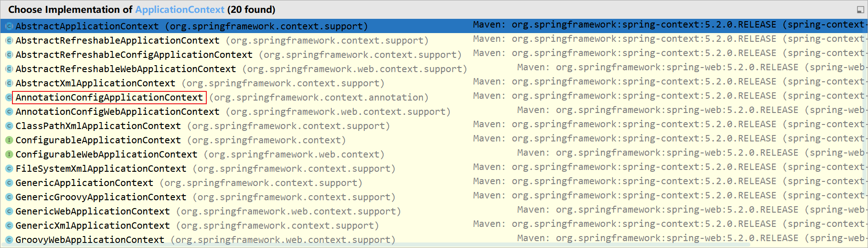Click interface icon beside ConfigurableWebApplicationContext
Image resolution: width=868 pixels, height=248 pixels.
tap(9, 155)
